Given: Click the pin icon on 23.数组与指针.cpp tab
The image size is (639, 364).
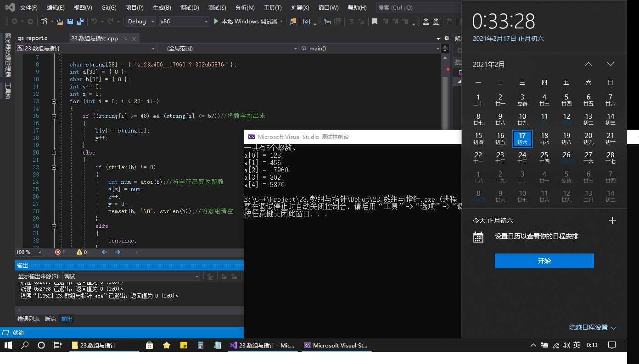Looking at the screenshot, I should (125, 39).
